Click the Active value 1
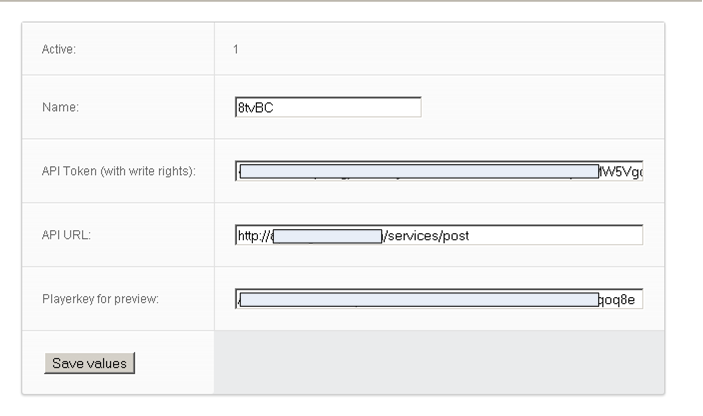 [235, 48]
